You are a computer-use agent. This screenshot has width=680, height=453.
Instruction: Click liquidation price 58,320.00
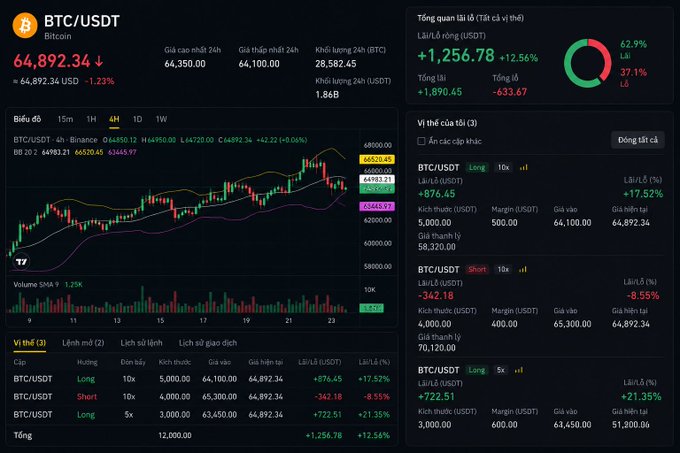click(437, 247)
